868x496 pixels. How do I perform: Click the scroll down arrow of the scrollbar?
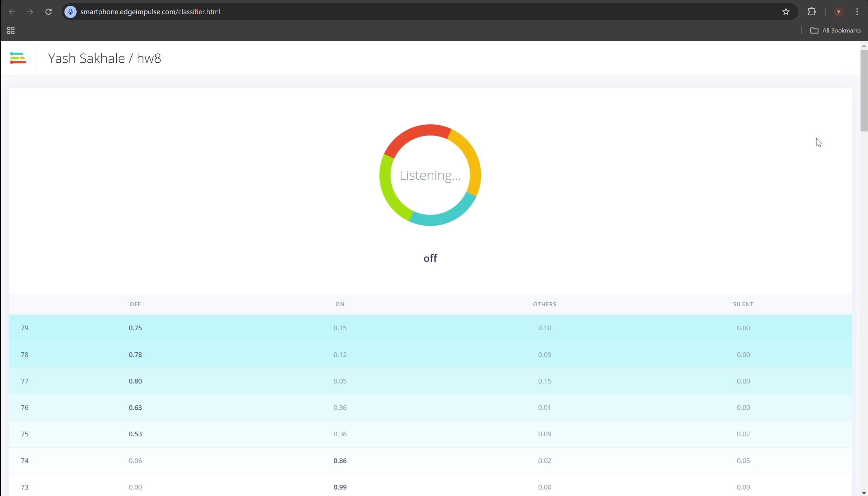pos(864,493)
